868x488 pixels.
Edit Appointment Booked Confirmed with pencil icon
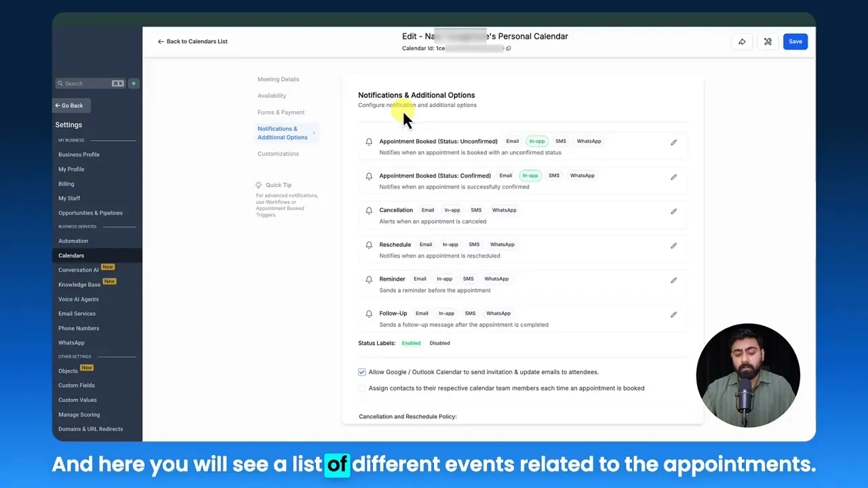point(673,176)
